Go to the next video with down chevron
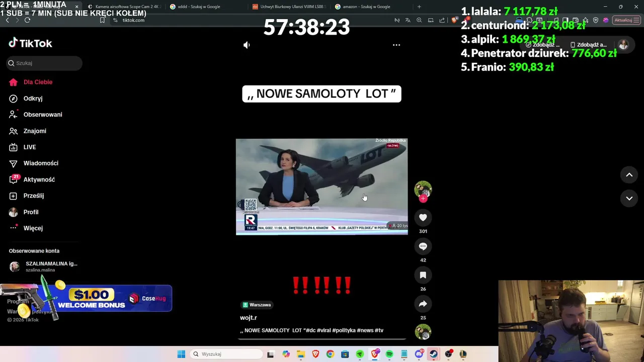 click(629, 198)
